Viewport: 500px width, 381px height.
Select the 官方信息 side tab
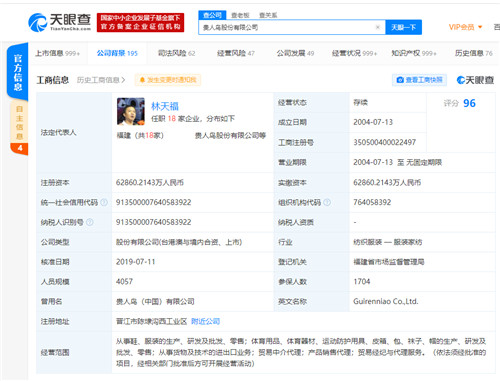tap(18, 72)
